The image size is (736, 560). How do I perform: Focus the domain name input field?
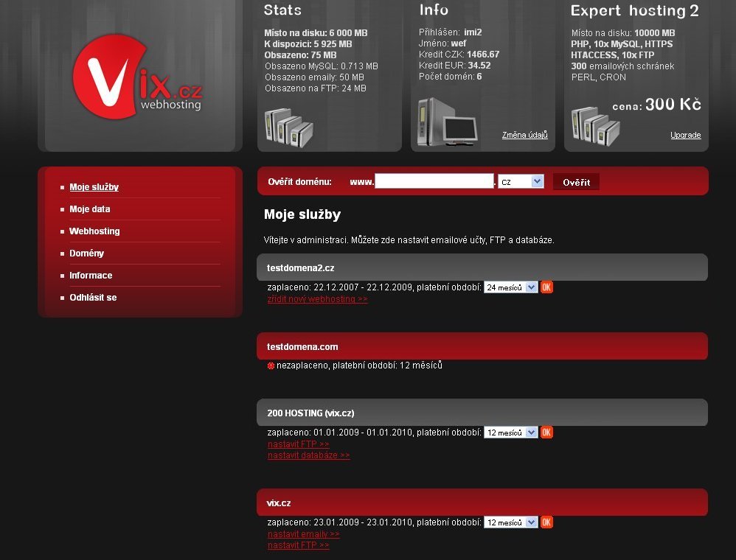click(434, 181)
